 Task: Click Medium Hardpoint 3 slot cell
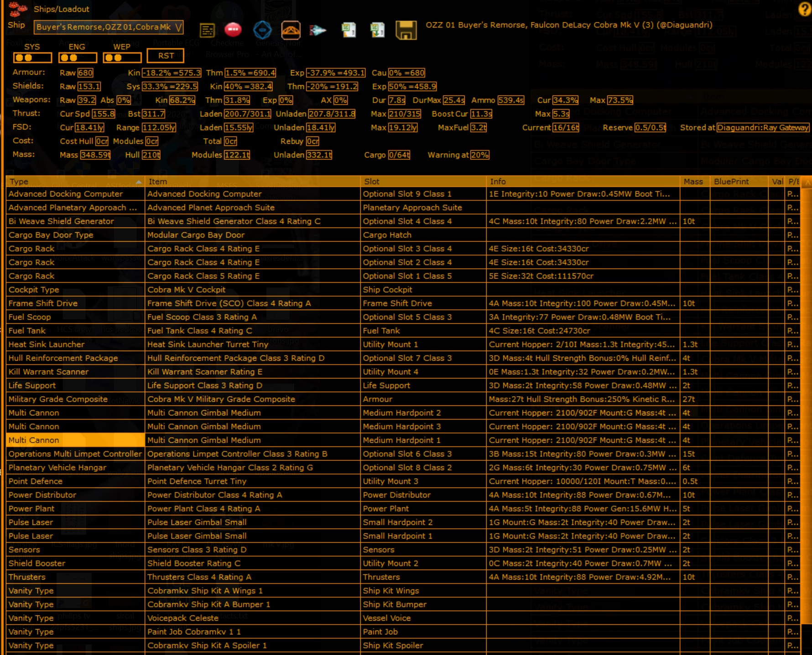(x=423, y=426)
